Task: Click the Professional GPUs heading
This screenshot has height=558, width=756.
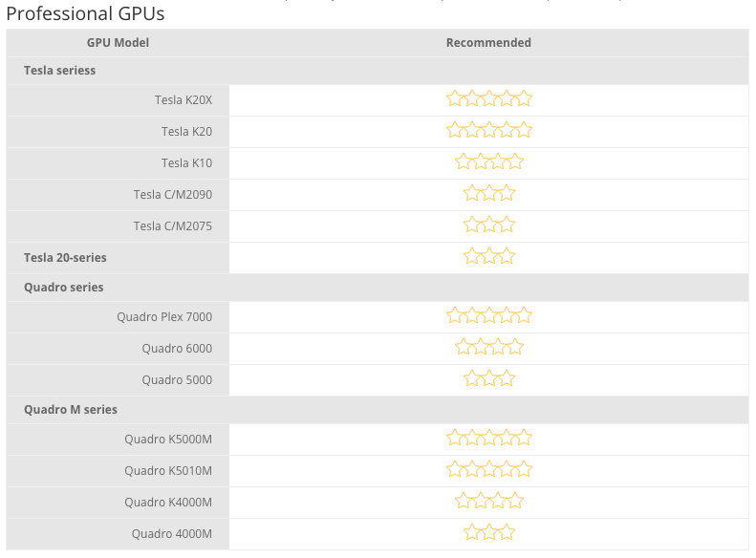Action: [x=85, y=13]
